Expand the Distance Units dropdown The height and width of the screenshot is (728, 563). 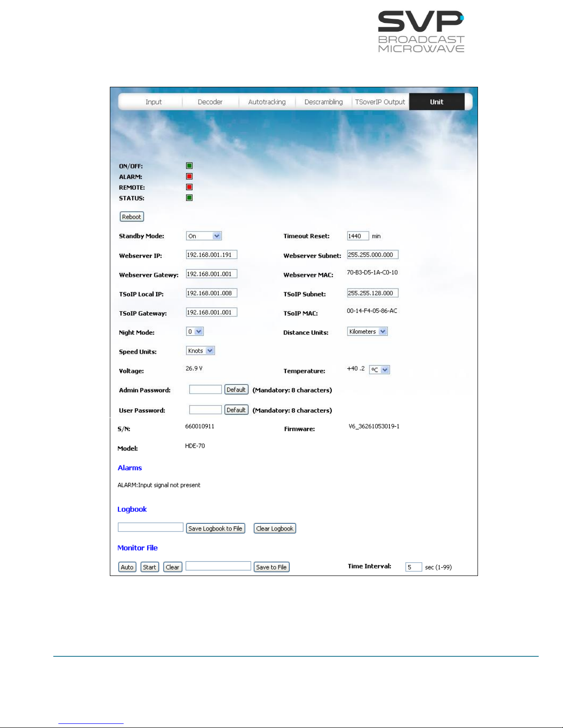click(x=367, y=332)
